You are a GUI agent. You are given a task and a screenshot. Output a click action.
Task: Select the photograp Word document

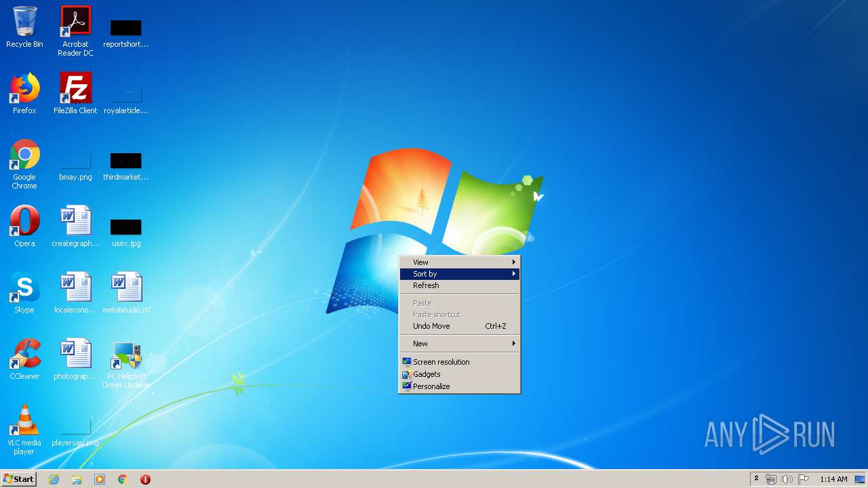(75, 359)
